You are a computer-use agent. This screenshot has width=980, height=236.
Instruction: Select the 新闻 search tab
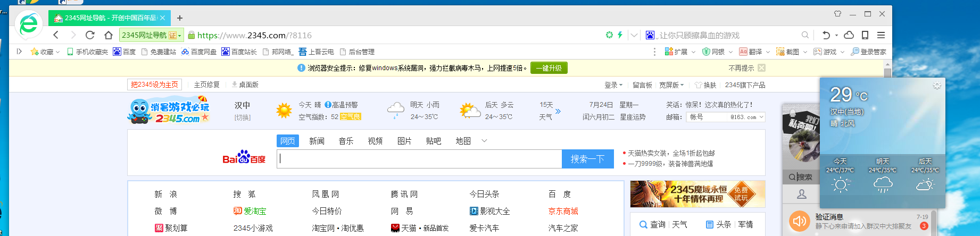coord(317,141)
